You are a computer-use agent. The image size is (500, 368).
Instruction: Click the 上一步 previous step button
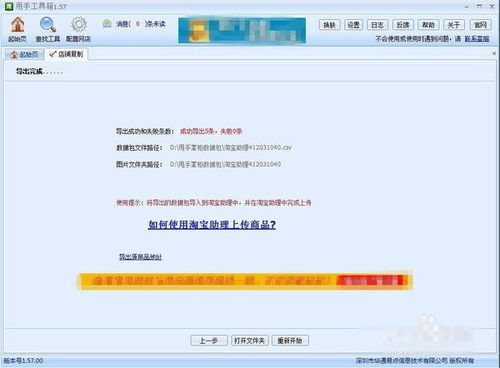[x=209, y=341]
